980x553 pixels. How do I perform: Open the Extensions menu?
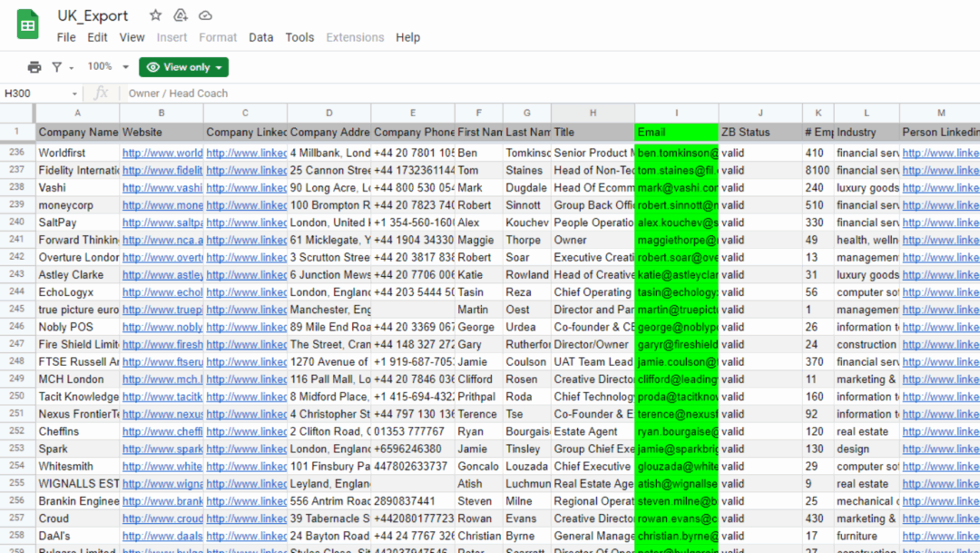[x=355, y=37]
